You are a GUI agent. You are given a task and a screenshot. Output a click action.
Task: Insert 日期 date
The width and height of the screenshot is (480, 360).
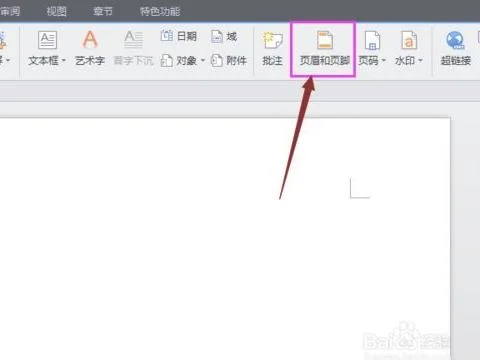(x=179, y=36)
